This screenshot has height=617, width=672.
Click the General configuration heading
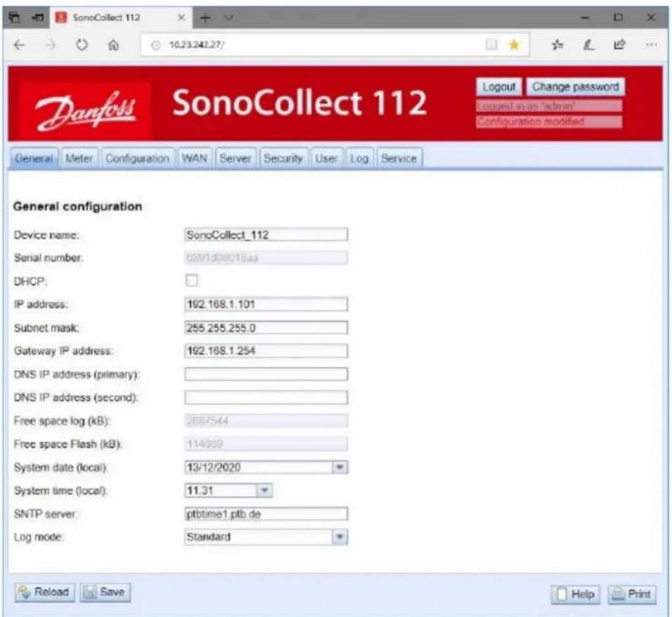click(x=77, y=207)
